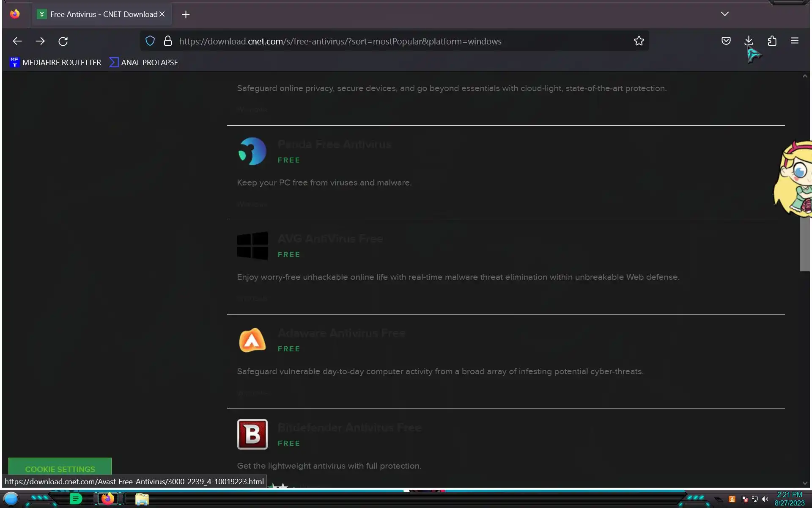The height and width of the screenshot is (508, 812).
Task: Go back to previous page
Action: 17,41
